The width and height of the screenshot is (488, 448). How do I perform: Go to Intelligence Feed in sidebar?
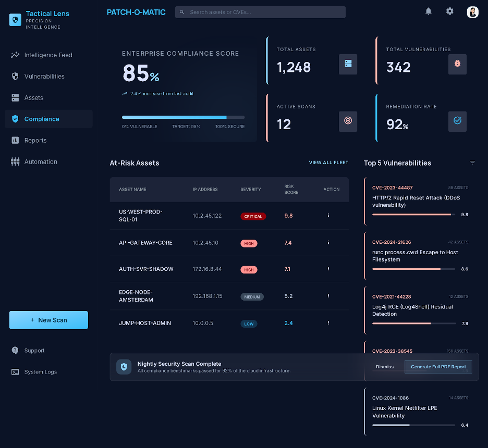48,55
